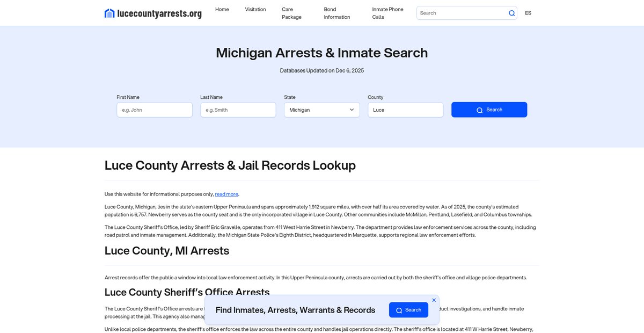This screenshot has height=333, width=644.
Task: Click the 'State' field label
Action: coord(290,97)
